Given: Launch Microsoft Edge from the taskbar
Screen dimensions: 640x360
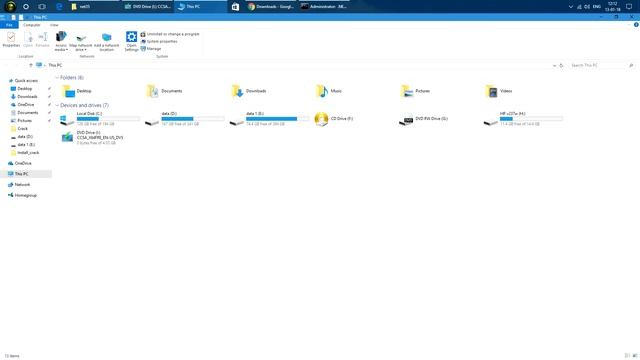Looking at the screenshot, I should tap(59, 7).
